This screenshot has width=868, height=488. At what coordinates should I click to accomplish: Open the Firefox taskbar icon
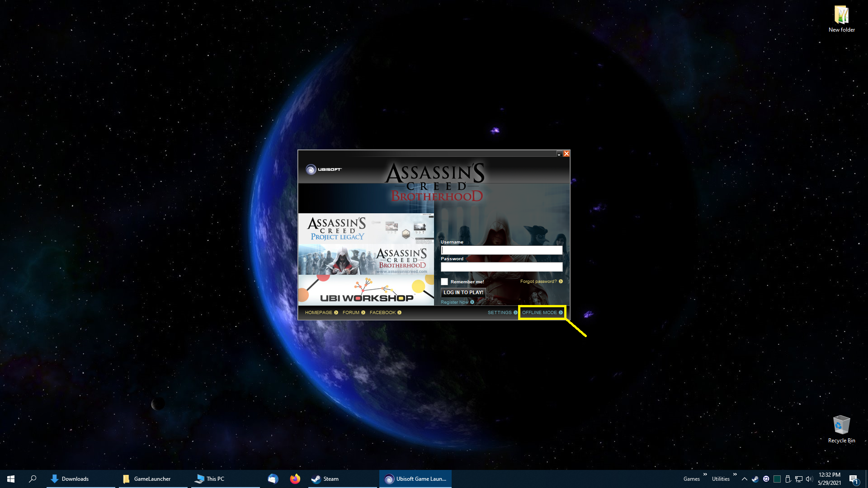[x=295, y=479]
